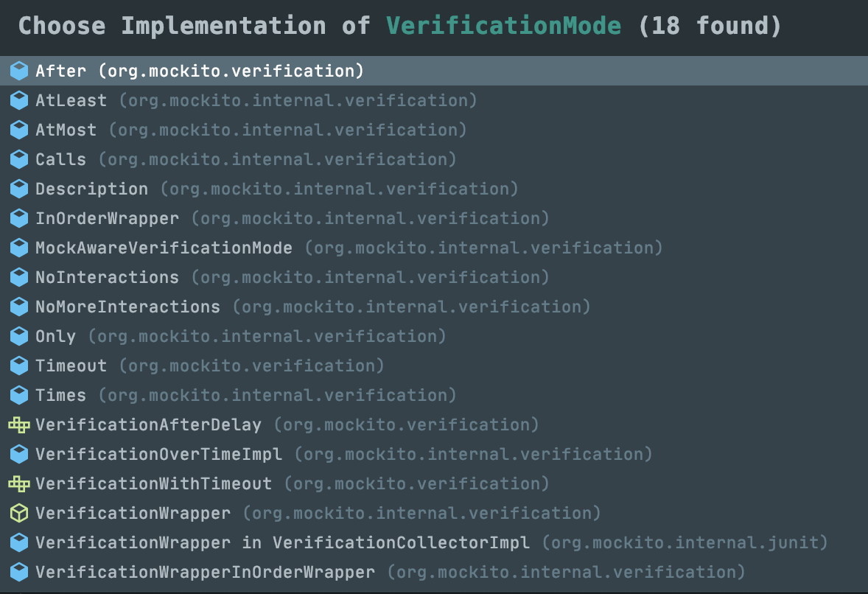Viewport: 868px width, 594px height.
Task: Select VerificationWrapperInOrderWrapper entry
Action: 205,572
